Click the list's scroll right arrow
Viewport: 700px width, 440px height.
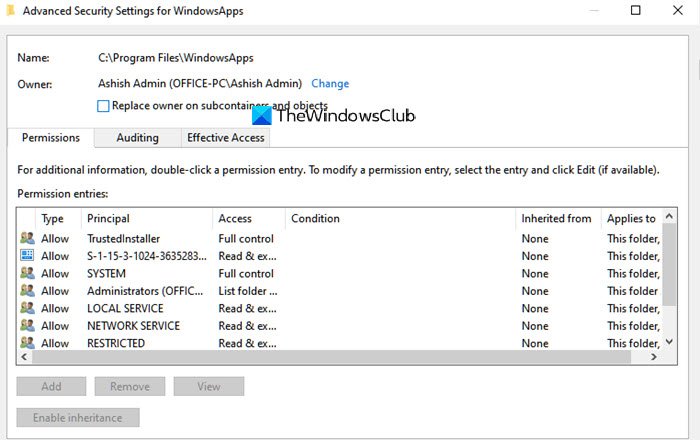tap(654, 357)
